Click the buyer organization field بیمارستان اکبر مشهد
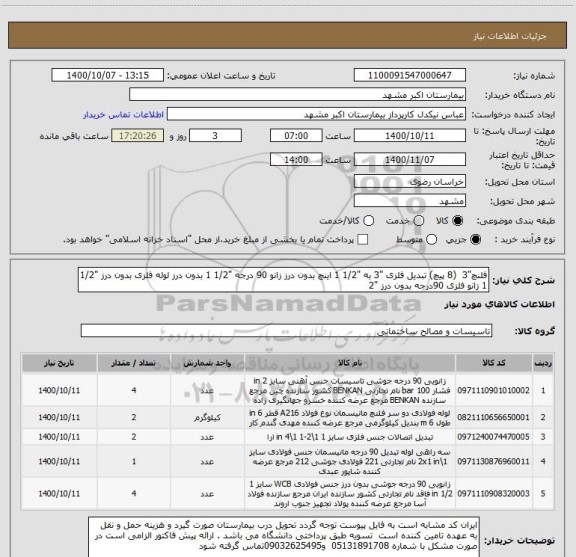 298,95
